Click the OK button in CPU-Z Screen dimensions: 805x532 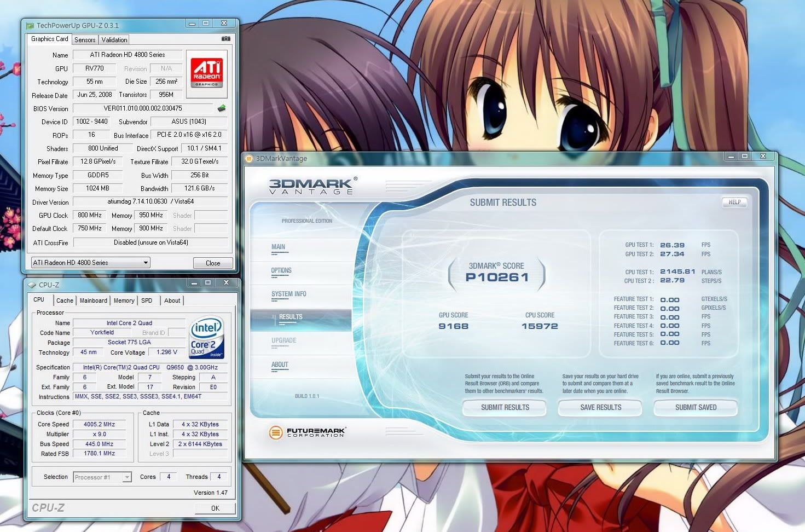[215, 508]
